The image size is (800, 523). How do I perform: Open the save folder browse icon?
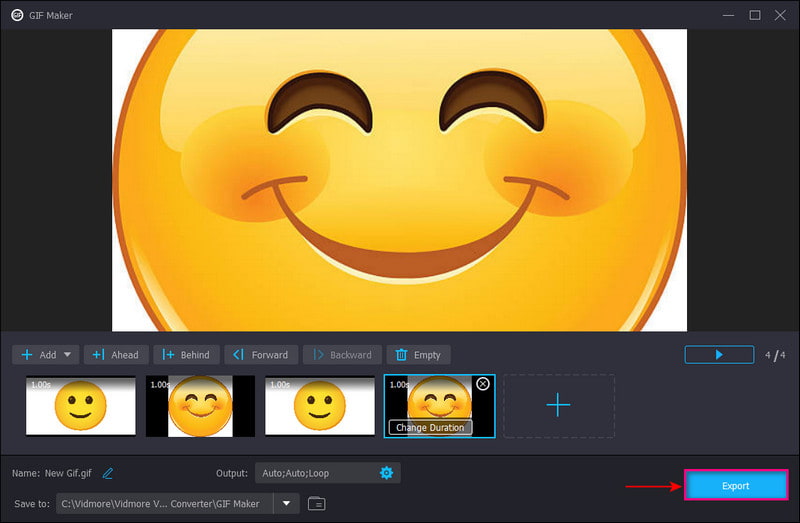tap(316, 503)
